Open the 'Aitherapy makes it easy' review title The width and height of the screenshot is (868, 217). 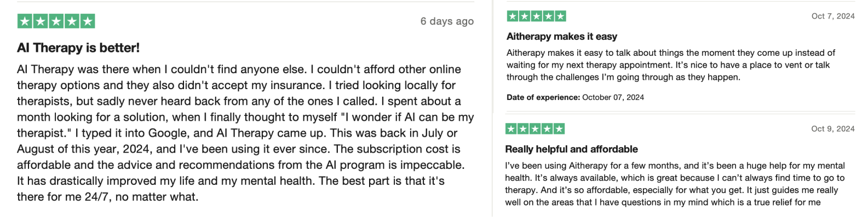pyautogui.click(x=562, y=37)
